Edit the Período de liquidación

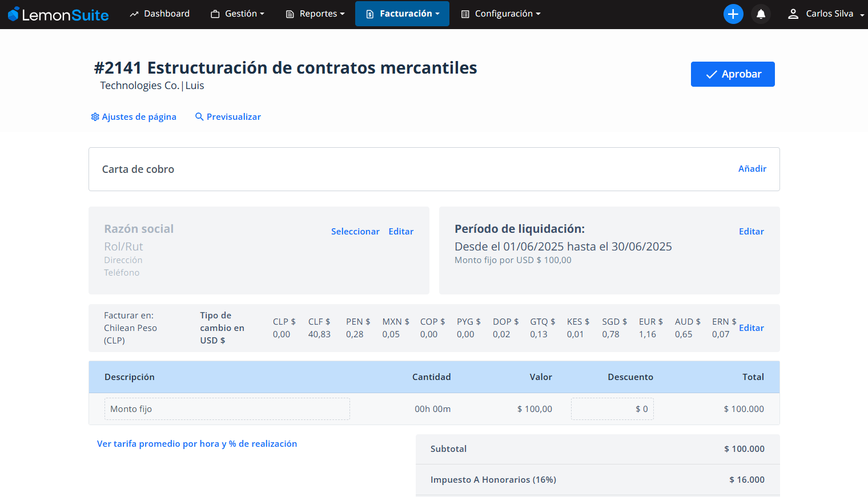tap(751, 232)
